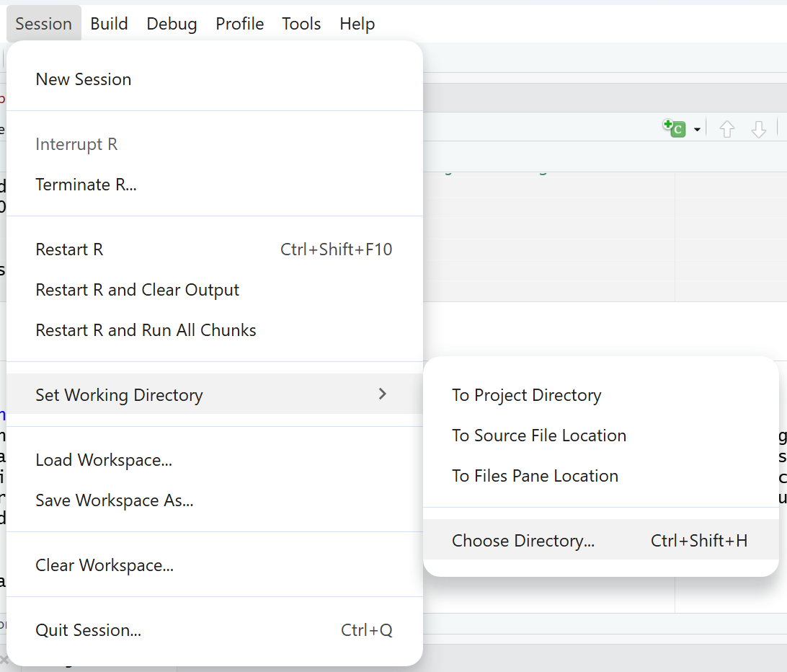Open the Tools menu

click(301, 24)
